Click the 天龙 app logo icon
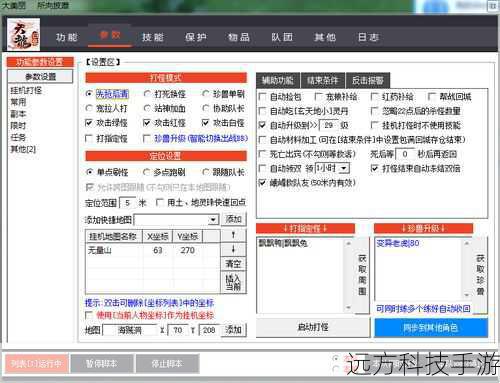The width and height of the screenshot is (500, 383). [23, 34]
